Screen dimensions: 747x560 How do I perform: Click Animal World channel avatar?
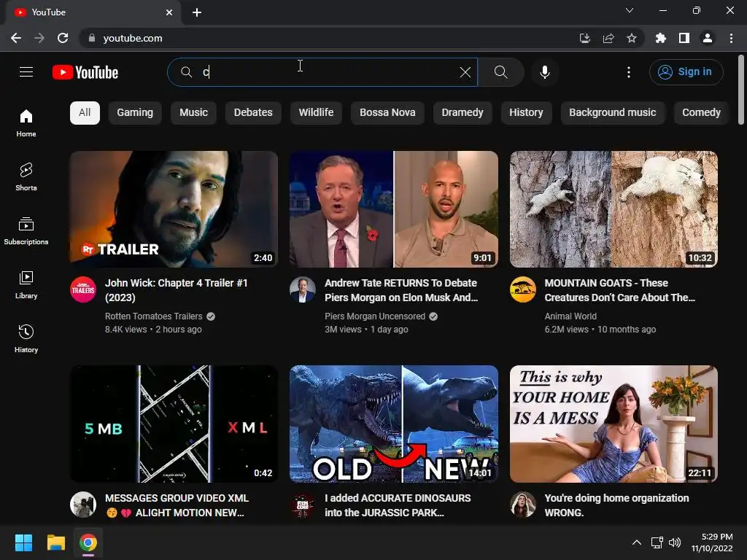[522, 289]
